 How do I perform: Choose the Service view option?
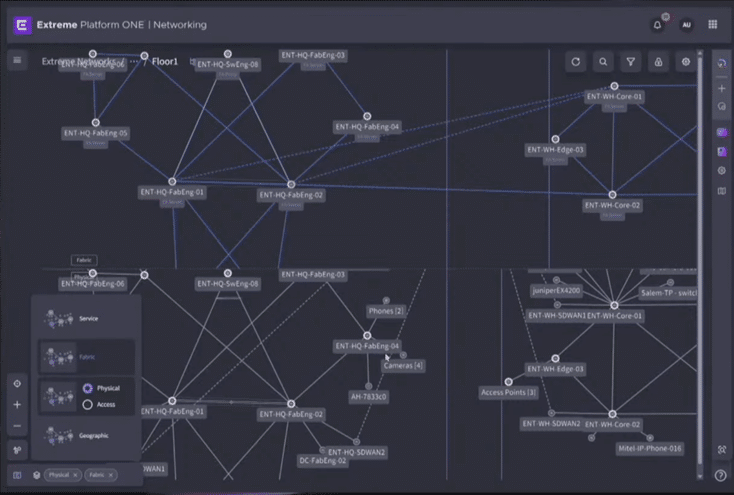[x=87, y=318]
